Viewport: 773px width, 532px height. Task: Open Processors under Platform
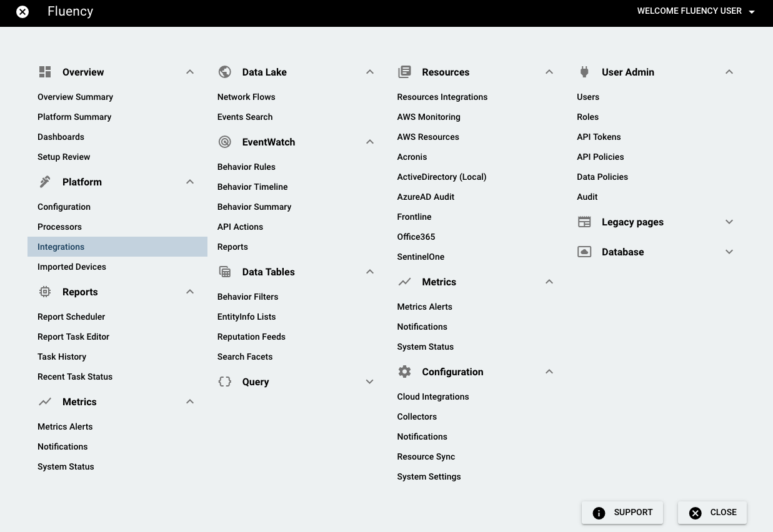59,227
